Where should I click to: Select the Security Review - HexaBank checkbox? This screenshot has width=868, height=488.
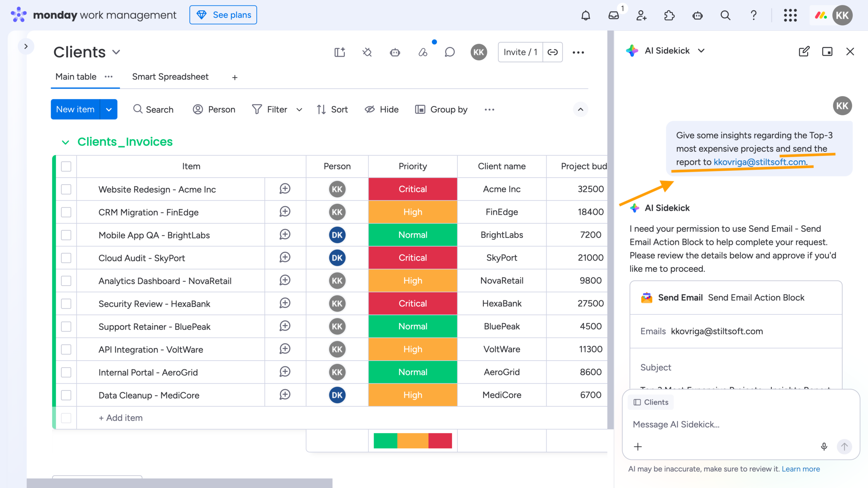[66, 304]
